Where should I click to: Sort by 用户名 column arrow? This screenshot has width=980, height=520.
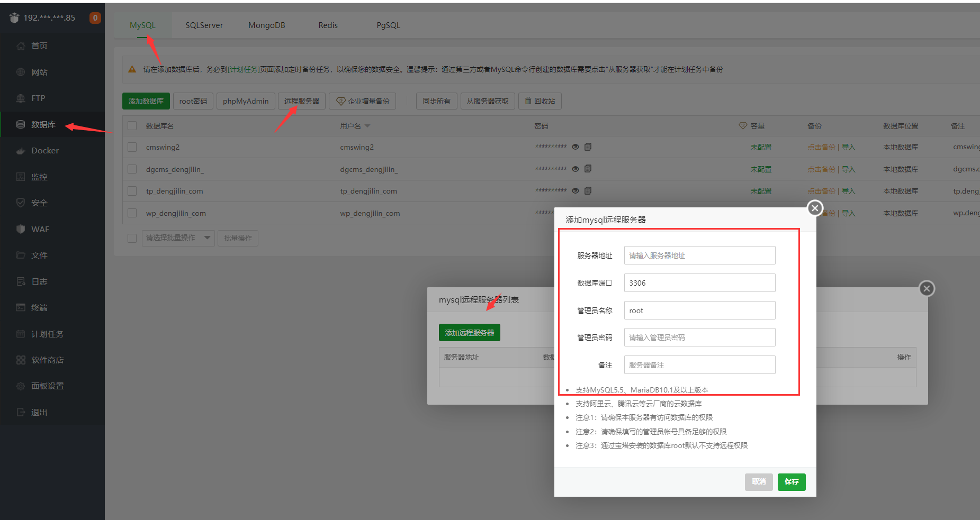tap(367, 126)
